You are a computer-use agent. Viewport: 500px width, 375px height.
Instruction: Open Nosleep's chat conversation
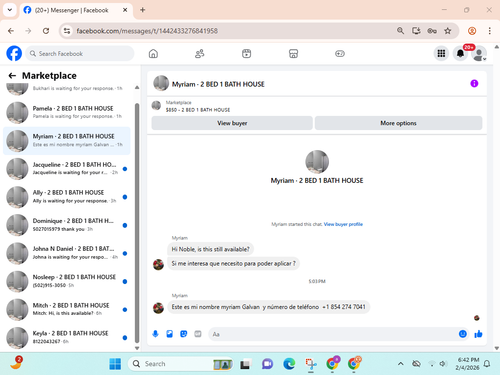pos(67,281)
